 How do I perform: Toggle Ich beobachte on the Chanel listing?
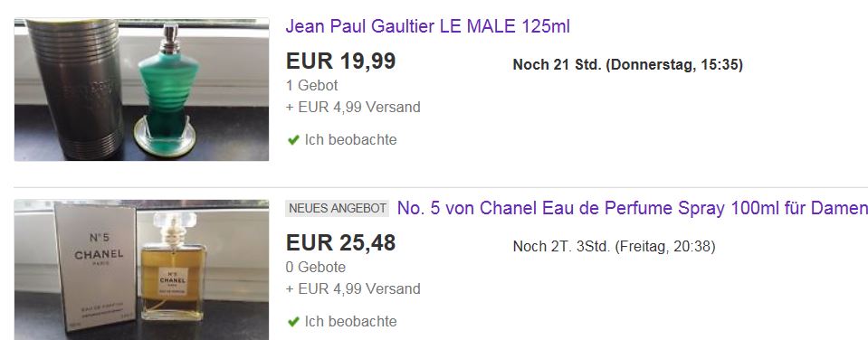tap(342, 321)
